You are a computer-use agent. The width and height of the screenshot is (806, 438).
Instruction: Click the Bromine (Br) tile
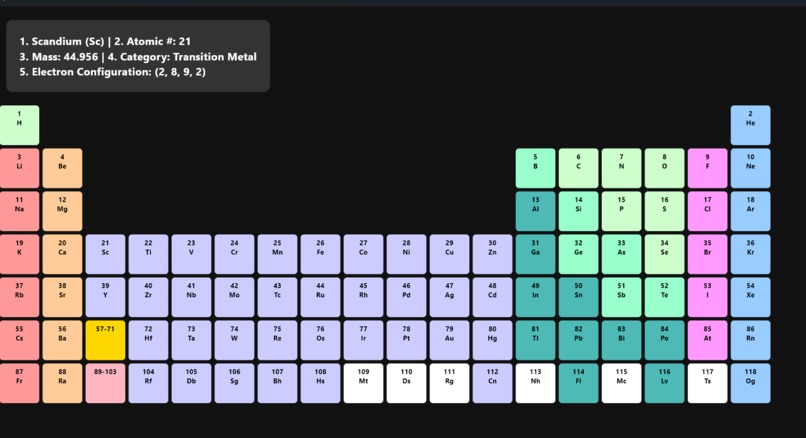click(x=707, y=254)
